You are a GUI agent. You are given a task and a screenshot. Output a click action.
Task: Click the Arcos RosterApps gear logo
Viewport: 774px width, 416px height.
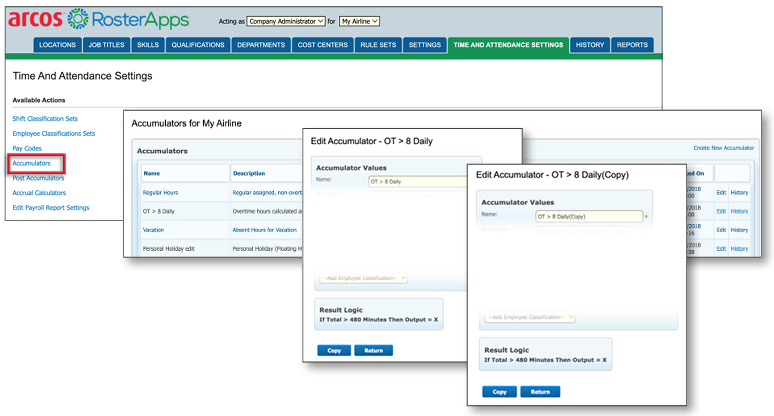[78, 19]
